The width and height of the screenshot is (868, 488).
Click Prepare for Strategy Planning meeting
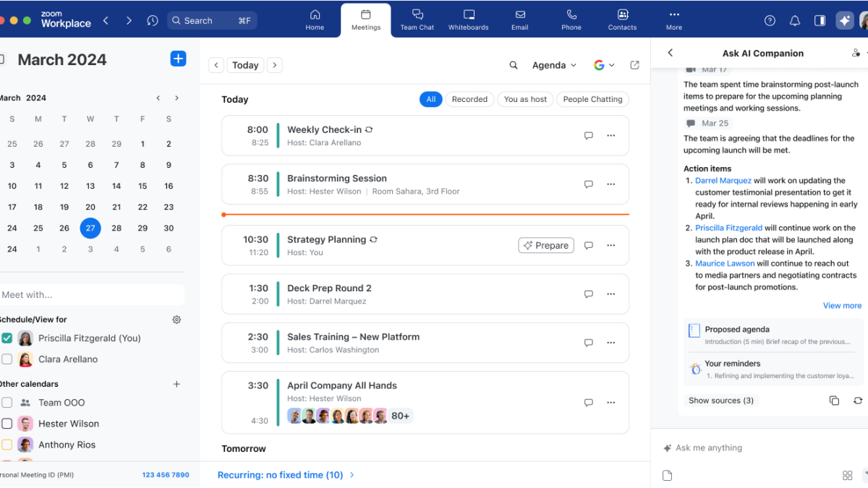(x=545, y=245)
